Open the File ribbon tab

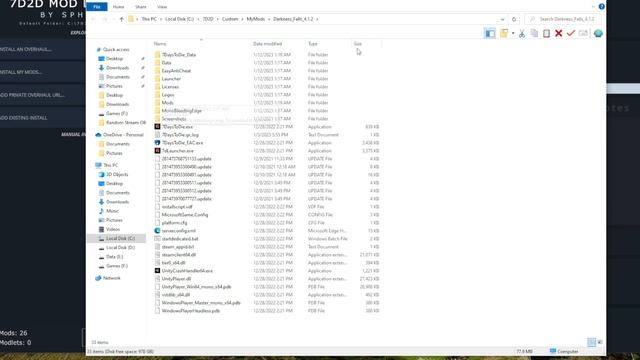click(x=97, y=7)
